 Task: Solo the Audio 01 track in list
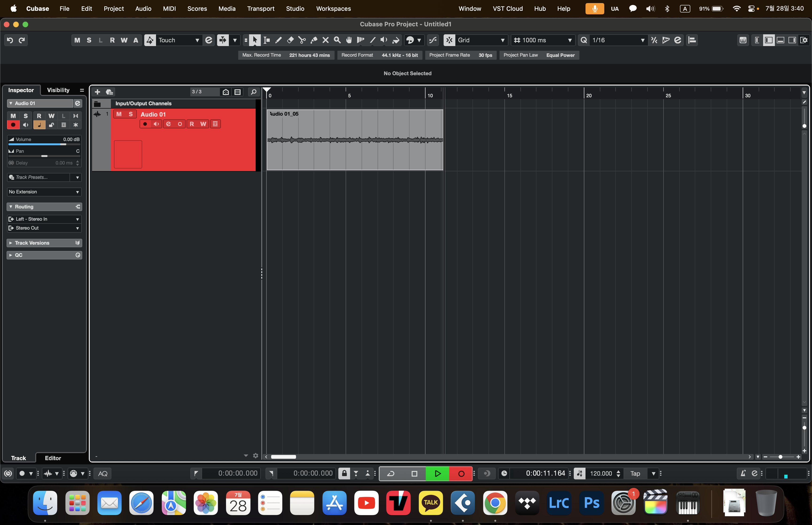coord(130,114)
